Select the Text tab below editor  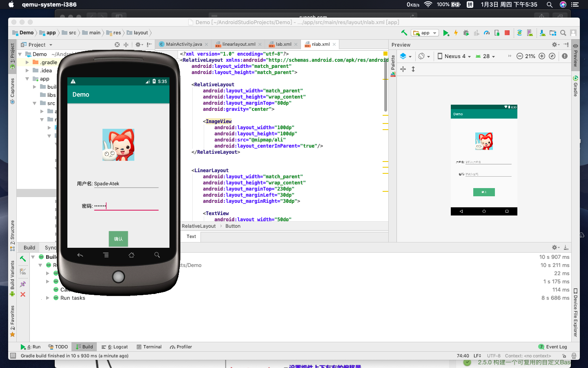191,236
